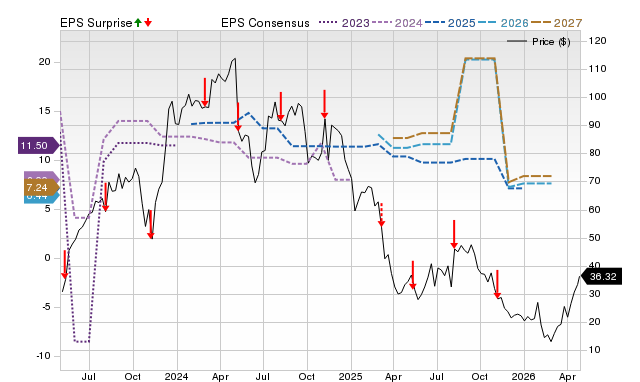Click the 50 label on price axis
Screen dimensions: 640x382
[x=595, y=238]
